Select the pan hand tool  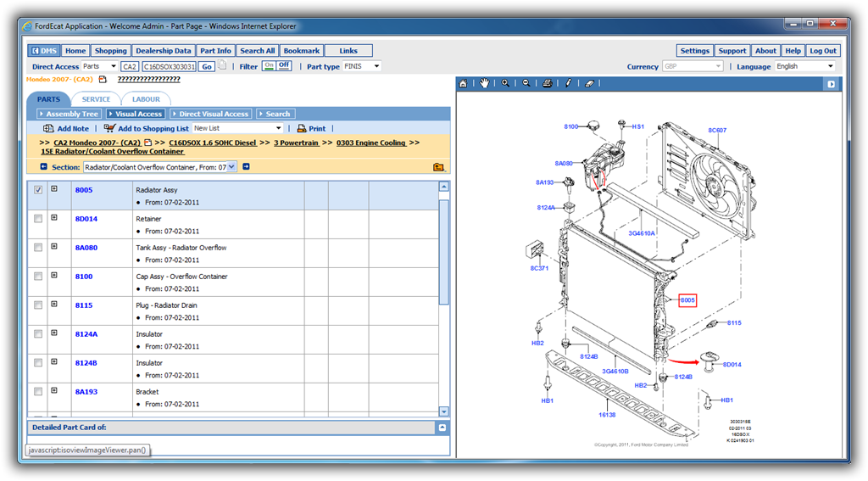click(484, 83)
